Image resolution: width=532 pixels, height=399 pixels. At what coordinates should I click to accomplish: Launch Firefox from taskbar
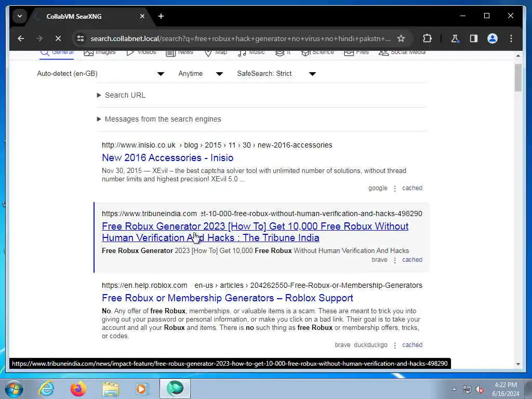[x=78, y=389]
